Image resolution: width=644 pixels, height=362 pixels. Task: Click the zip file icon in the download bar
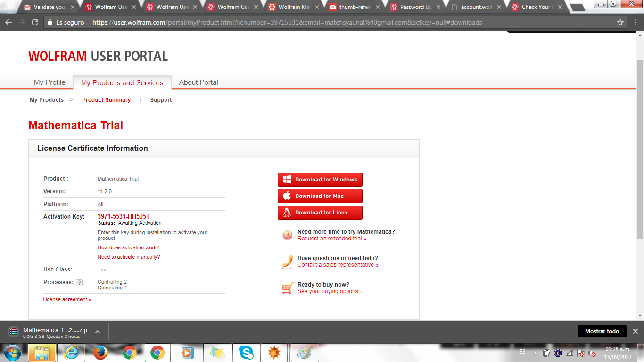click(13, 332)
